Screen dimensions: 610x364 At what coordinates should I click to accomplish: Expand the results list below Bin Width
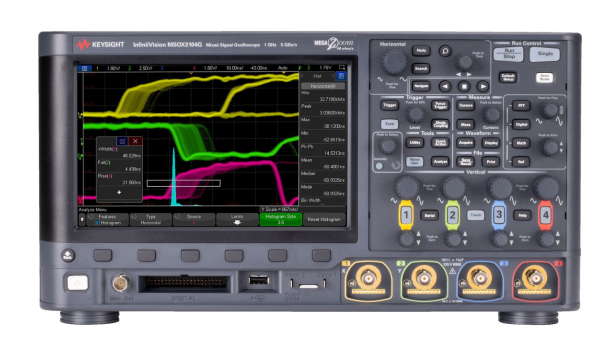(322, 205)
